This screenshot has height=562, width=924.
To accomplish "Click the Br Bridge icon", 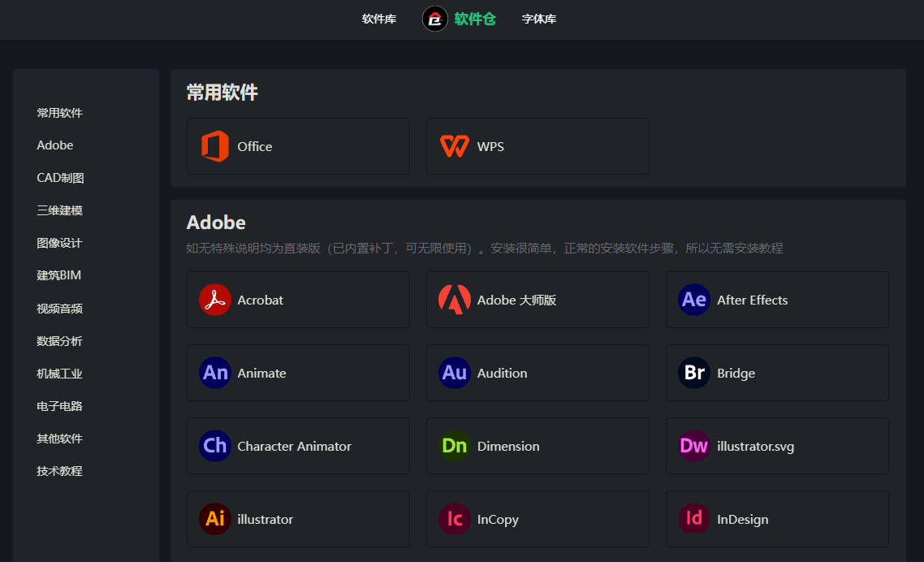I will [694, 373].
